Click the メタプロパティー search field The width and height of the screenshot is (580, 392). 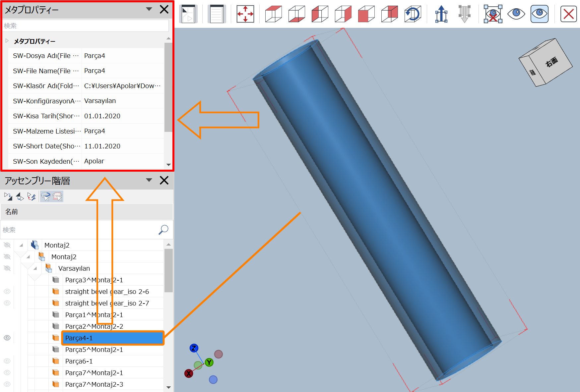[x=86, y=26]
